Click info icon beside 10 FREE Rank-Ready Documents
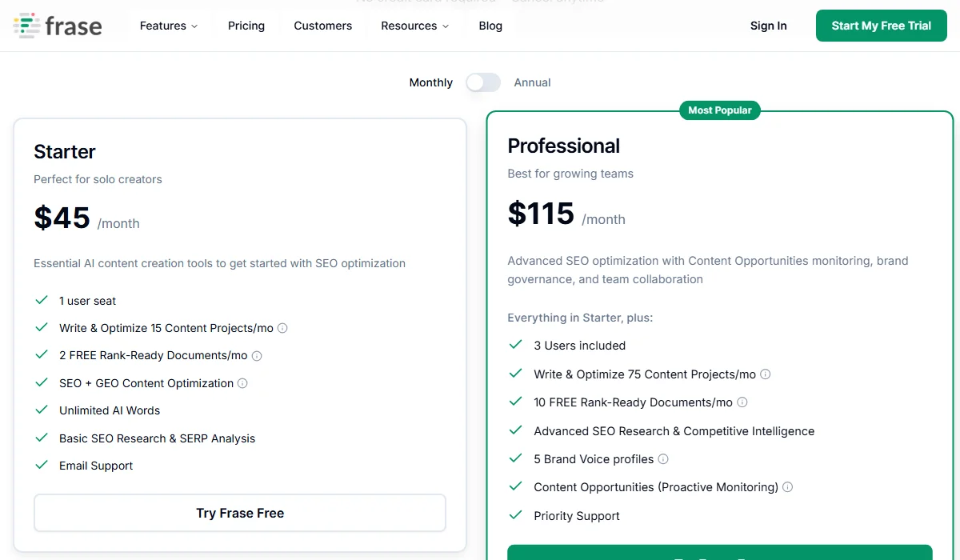This screenshot has width=960, height=560. (x=742, y=402)
